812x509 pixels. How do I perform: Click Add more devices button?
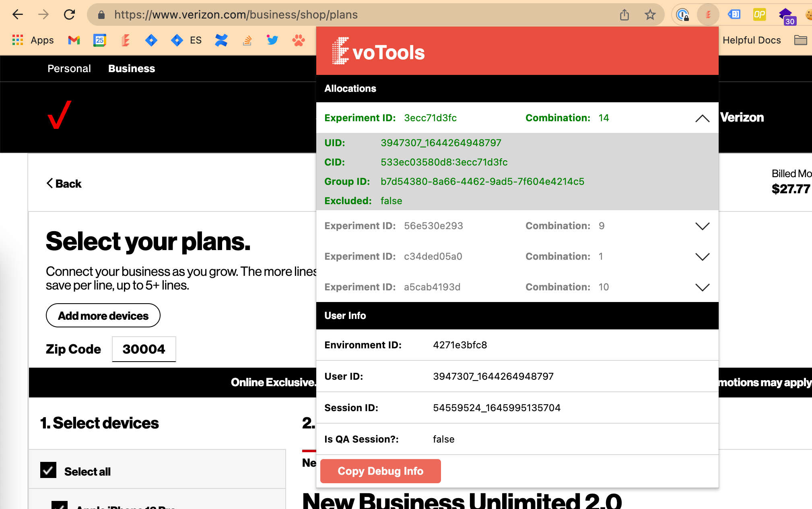(x=103, y=316)
